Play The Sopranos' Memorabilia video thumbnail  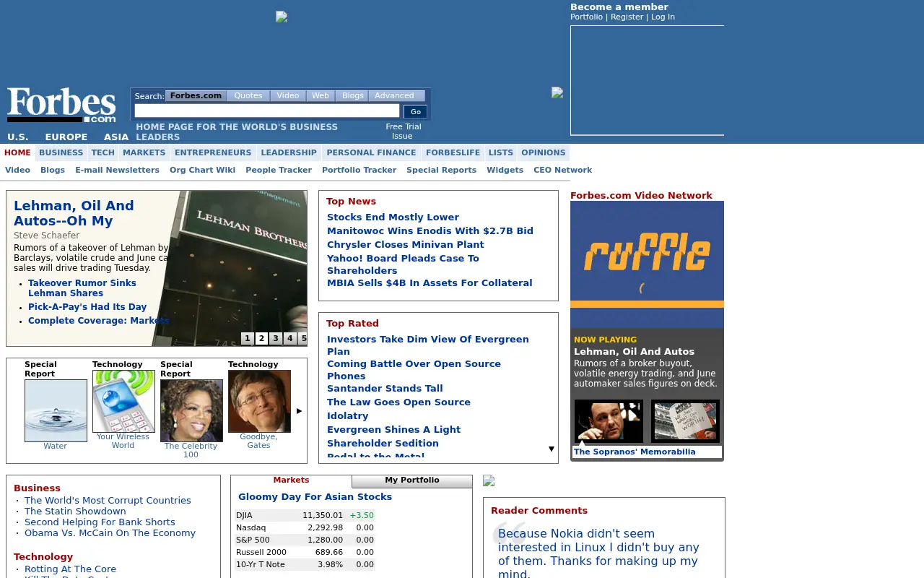pyautogui.click(x=609, y=421)
